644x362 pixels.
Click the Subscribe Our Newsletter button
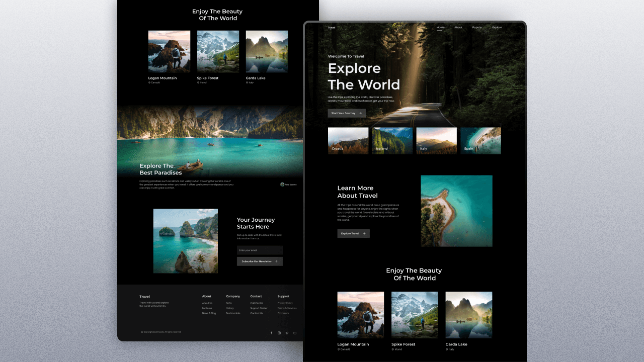coord(260,261)
